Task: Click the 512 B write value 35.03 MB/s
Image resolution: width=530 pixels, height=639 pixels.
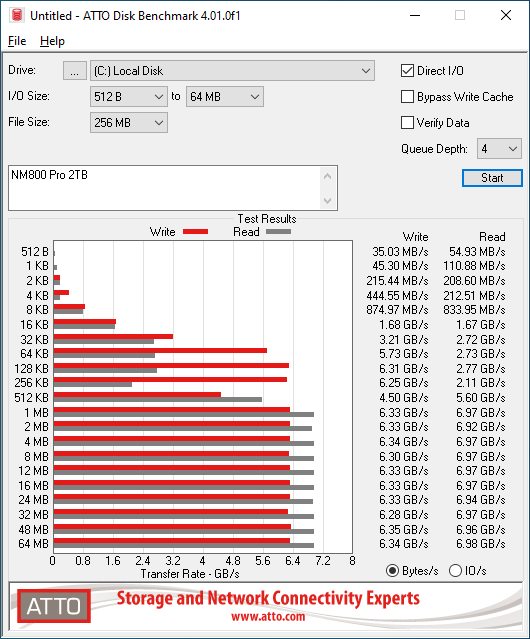Action: pyautogui.click(x=400, y=252)
